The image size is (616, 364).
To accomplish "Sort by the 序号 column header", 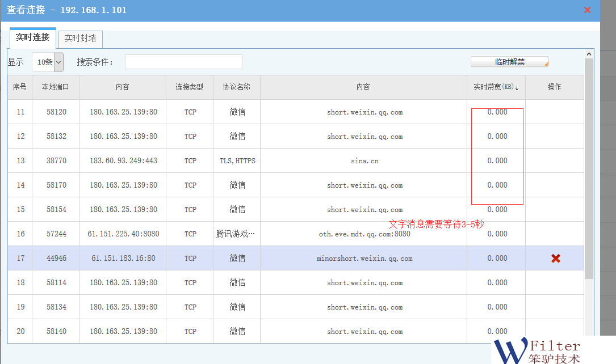I will tap(20, 87).
